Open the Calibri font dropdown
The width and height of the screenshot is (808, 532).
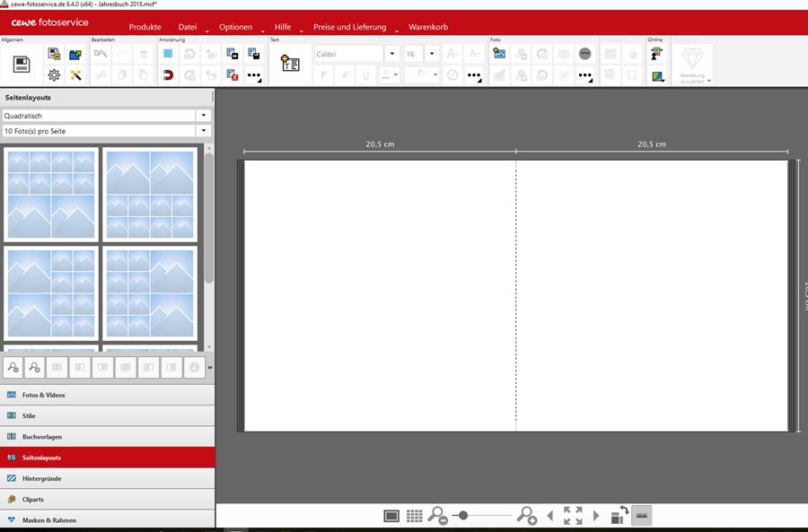[391, 54]
